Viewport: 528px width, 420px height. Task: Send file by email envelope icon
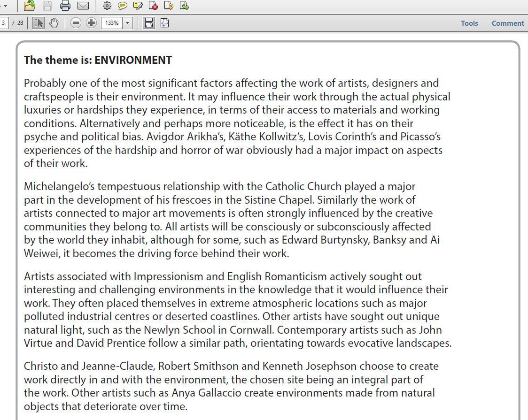pyautogui.click(x=83, y=6)
